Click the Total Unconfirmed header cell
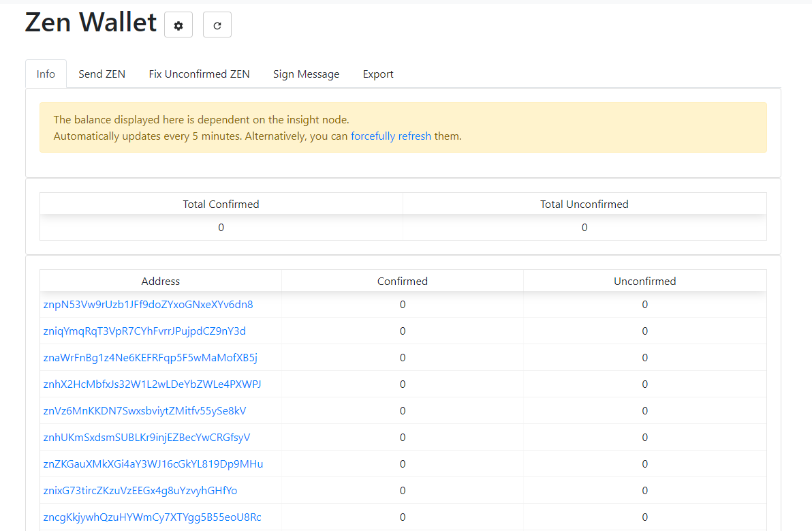Screen dimensions: 812x531 click(584, 204)
